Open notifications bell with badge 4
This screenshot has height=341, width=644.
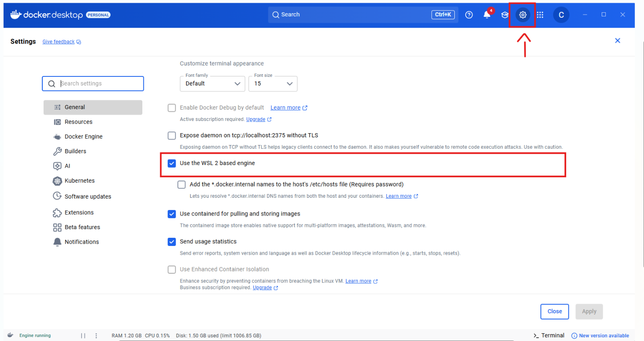pyautogui.click(x=488, y=14)
